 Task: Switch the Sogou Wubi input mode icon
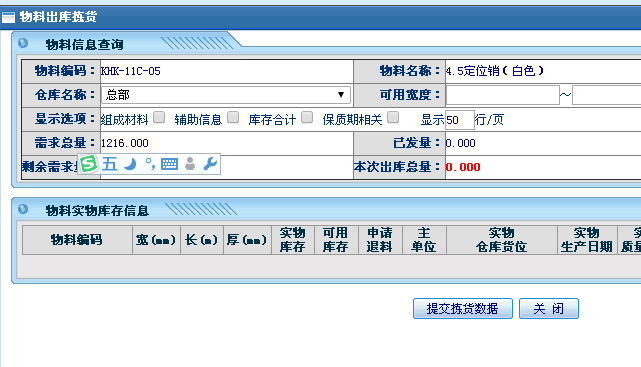point(110,164)
